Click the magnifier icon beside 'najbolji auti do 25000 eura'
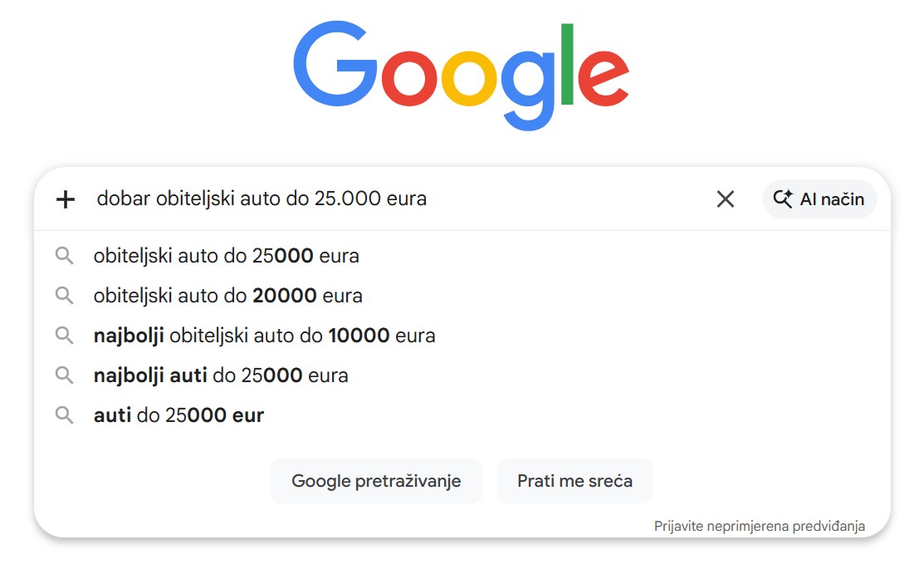Image resolution: width=924 pixels, height=579 pixels. click(x=65, y=375)
